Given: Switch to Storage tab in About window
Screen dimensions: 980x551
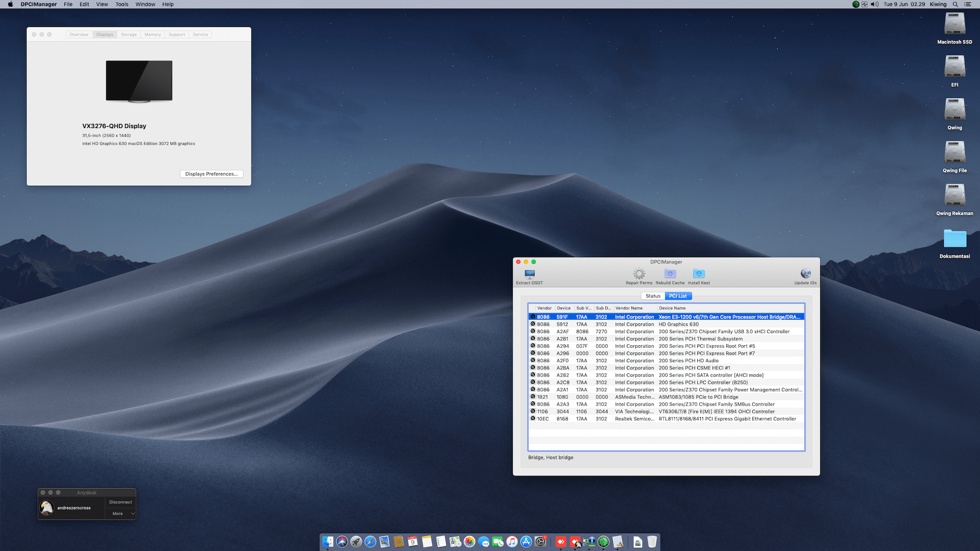Looking at the screenshot, I should tap(129, 35).
